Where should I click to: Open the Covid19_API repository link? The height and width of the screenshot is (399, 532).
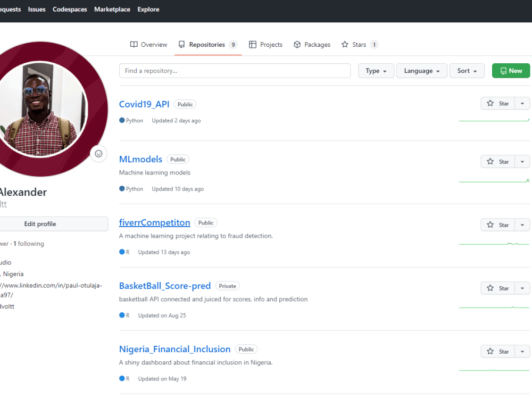[144, 104]
